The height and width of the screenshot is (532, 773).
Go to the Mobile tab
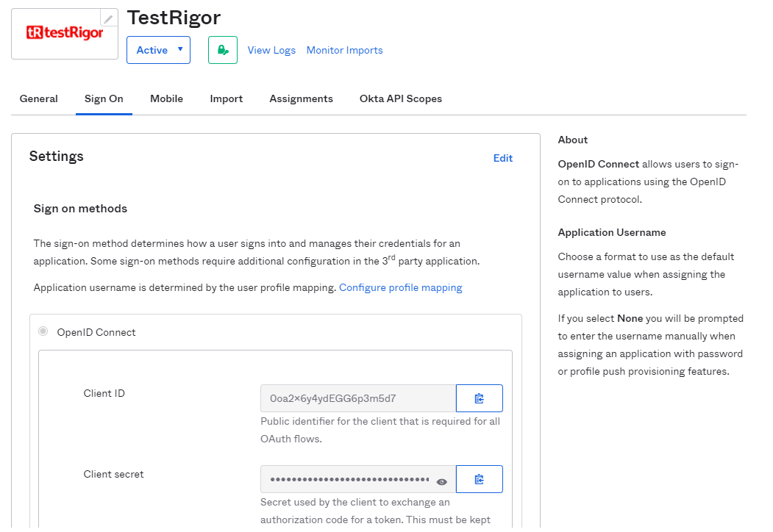(166, 98)
